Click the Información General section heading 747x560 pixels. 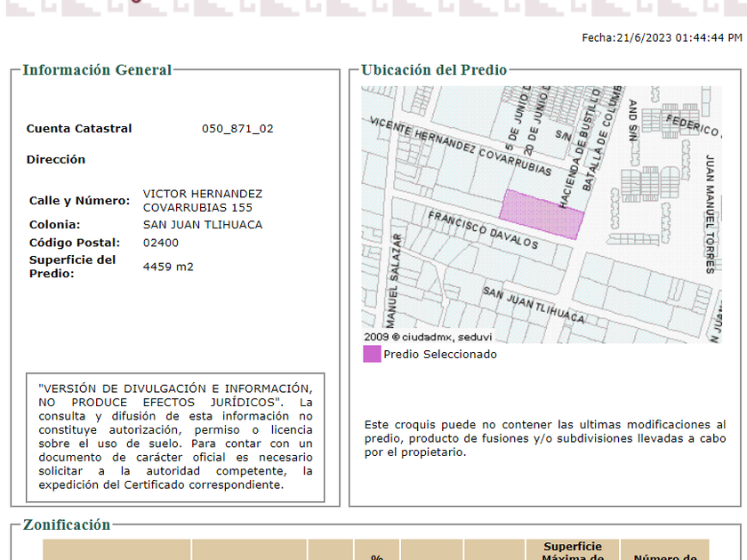coord(97,70)
